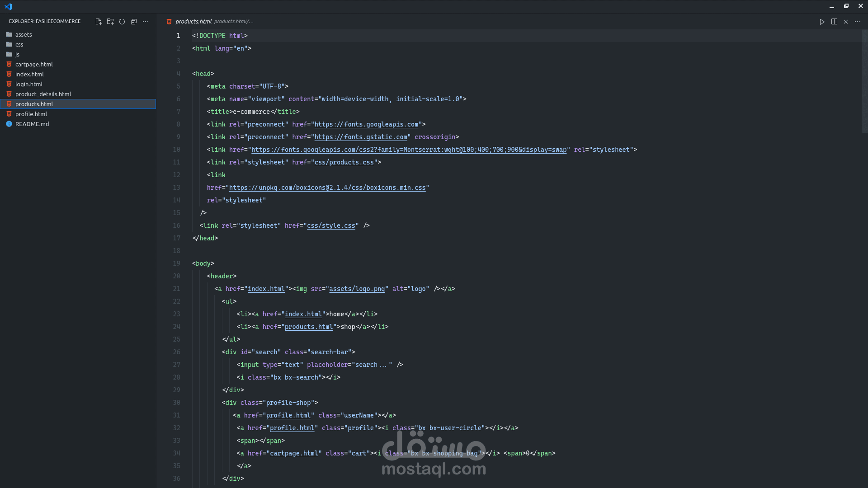Click the search-bar class text

point(329,352)
